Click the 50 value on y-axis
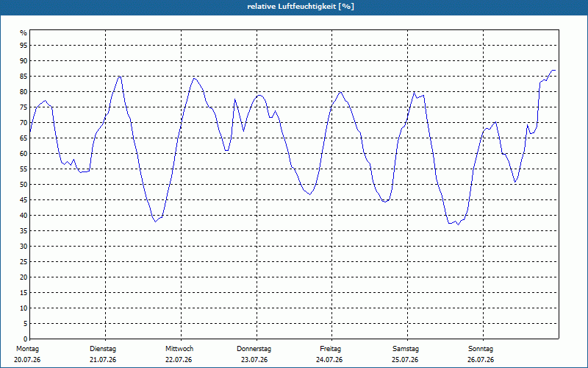This screenshot has width=588, height=368. click(24, 185)
